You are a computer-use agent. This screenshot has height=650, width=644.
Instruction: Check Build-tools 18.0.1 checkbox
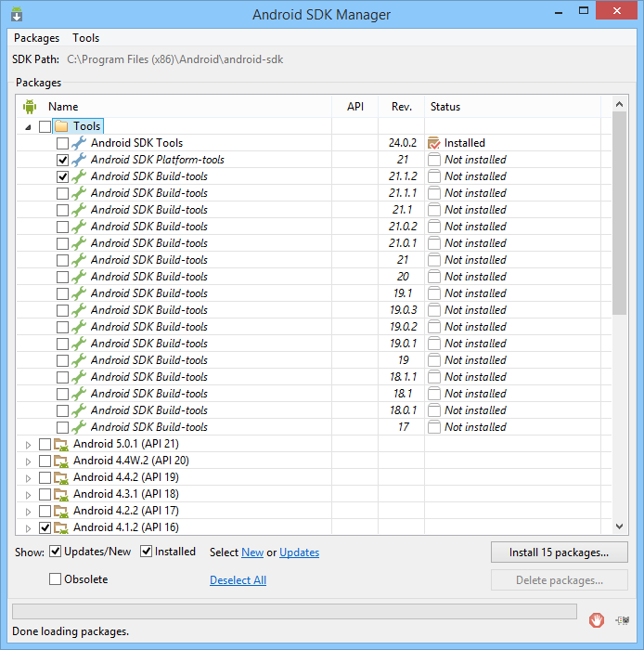pyautogui.click(x=62, y=410)
